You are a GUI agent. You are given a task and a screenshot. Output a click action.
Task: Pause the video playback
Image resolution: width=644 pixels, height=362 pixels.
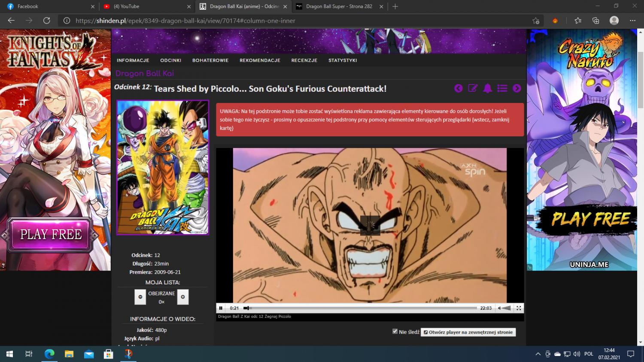pos(221,308)
